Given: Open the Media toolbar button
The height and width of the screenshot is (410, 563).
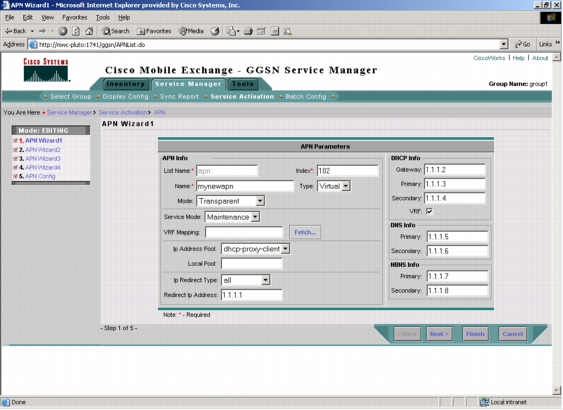Looking at the screenshot, I should coord(191,31).
